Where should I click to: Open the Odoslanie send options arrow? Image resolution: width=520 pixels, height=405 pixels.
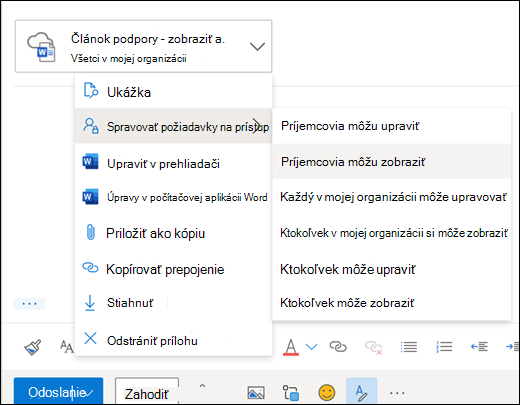click(90, 394)
